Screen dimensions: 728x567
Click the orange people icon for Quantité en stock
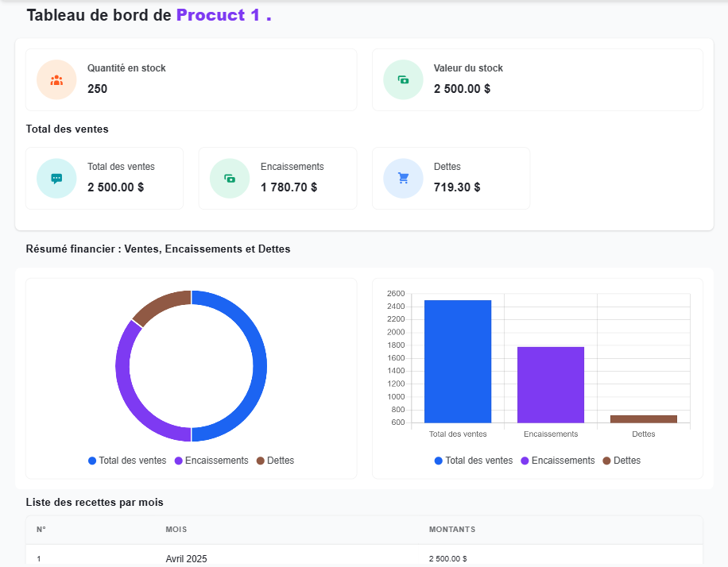(x=56, y=80)
